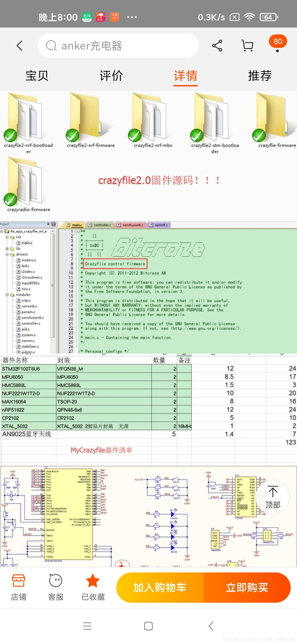The height and width of the screenshot is (644, 297).
Task: Toggle the 已收藏 favorite star
Action: pyautogui.click(x=93, y=587)
